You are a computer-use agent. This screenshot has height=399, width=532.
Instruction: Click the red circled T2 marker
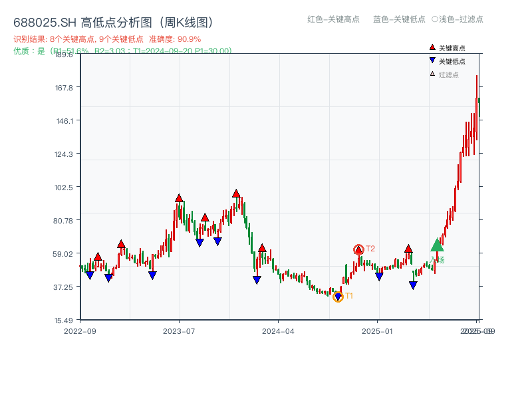(x=358, y=249)
